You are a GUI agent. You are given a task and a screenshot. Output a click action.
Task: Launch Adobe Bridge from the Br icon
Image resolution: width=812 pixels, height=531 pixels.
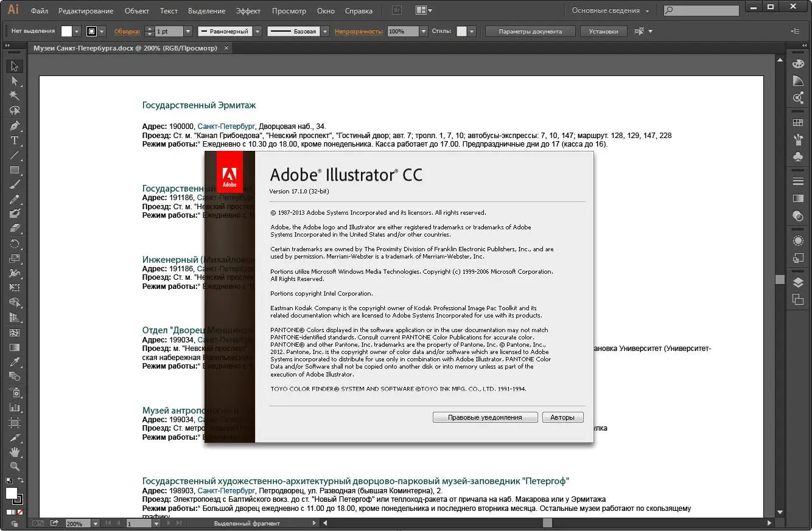tap(397, 10)
